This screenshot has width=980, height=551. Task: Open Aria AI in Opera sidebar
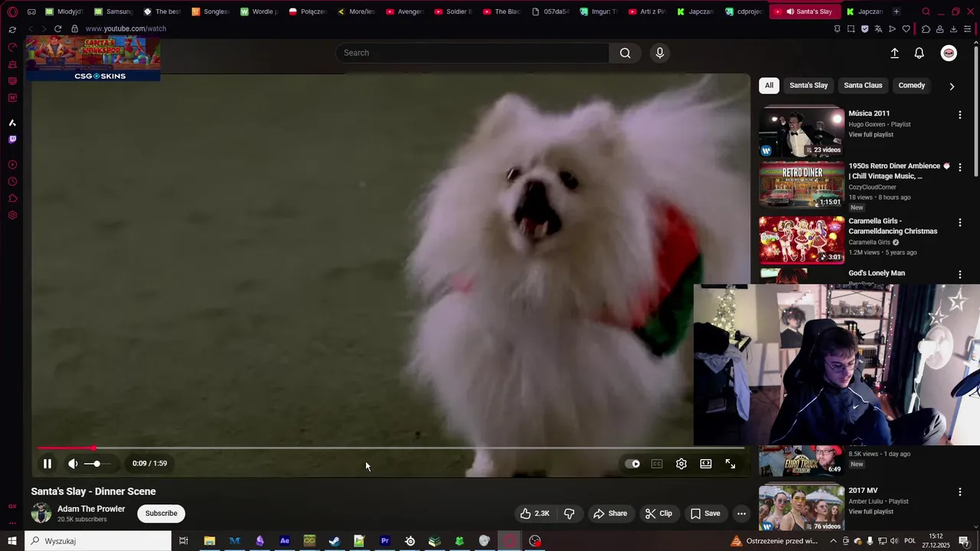pyautogui.click(x=12, y=122)
